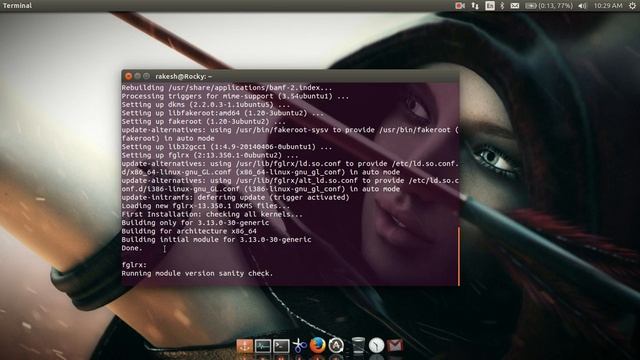This screenshot has width=640, height=360.
Task: Maximize the rakesh@Rocky terminal window
Action: click(x=146, y=76)
